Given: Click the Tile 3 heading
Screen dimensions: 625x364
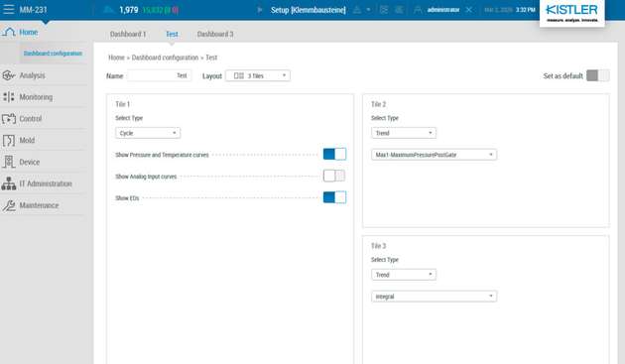Looking at the screenshot, I should pos(378,246).
